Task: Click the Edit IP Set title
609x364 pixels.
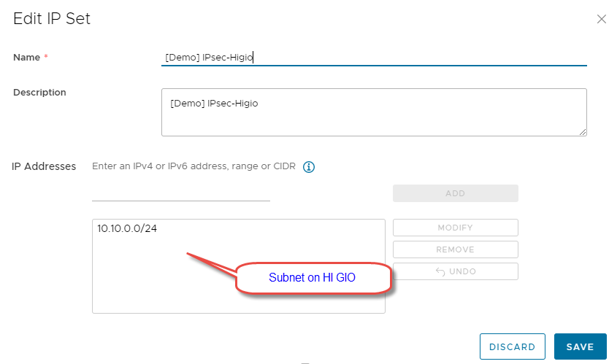Action: click(52, 19)
